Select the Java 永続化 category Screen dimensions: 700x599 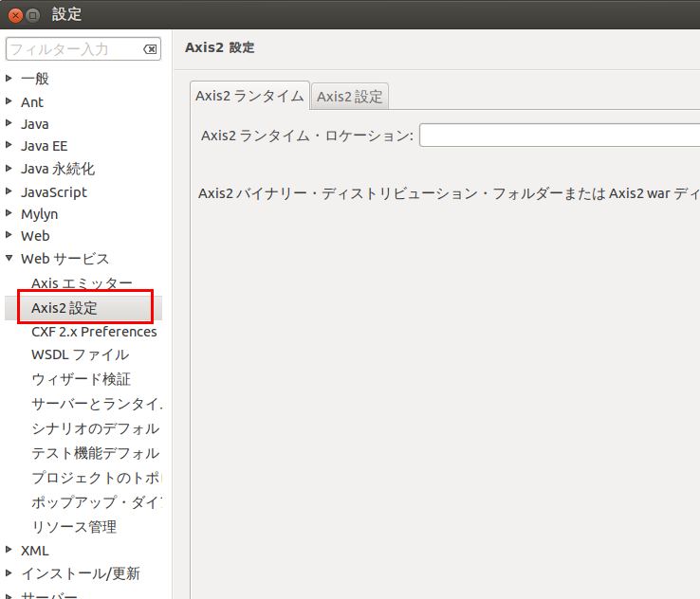tap(58, 169)
